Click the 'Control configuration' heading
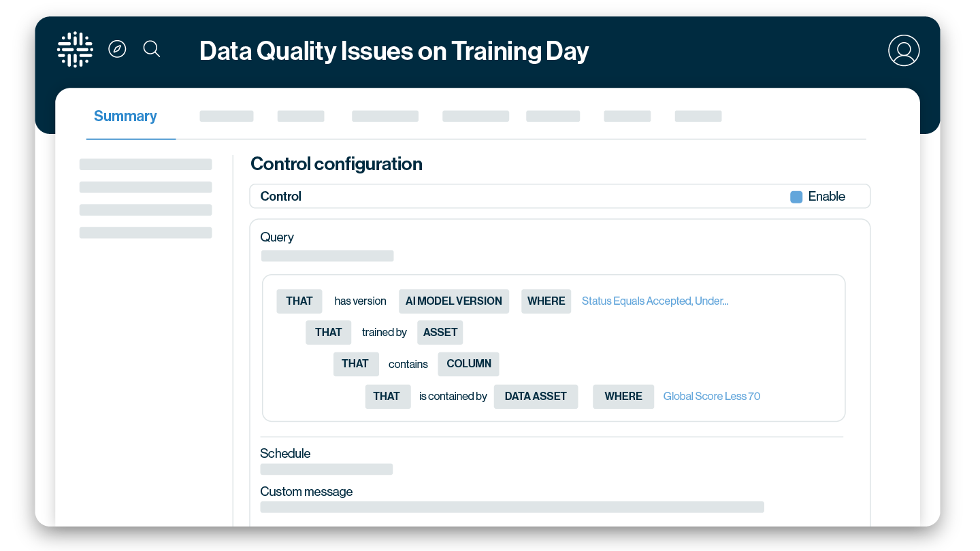Image resolution: width=980 pixels, height=551 pixels. pyautogui.click(x=336, y=164)
